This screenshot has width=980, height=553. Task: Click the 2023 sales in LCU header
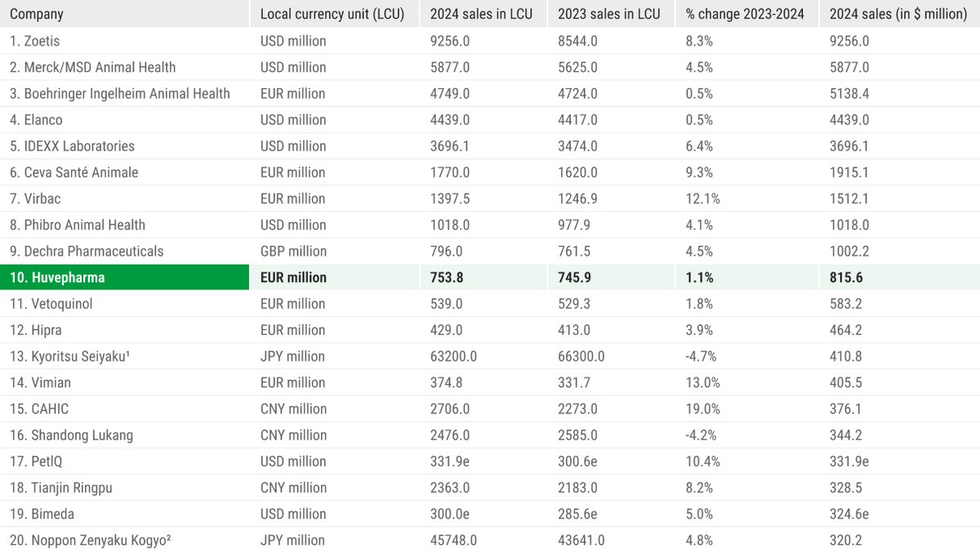[608, 14]
